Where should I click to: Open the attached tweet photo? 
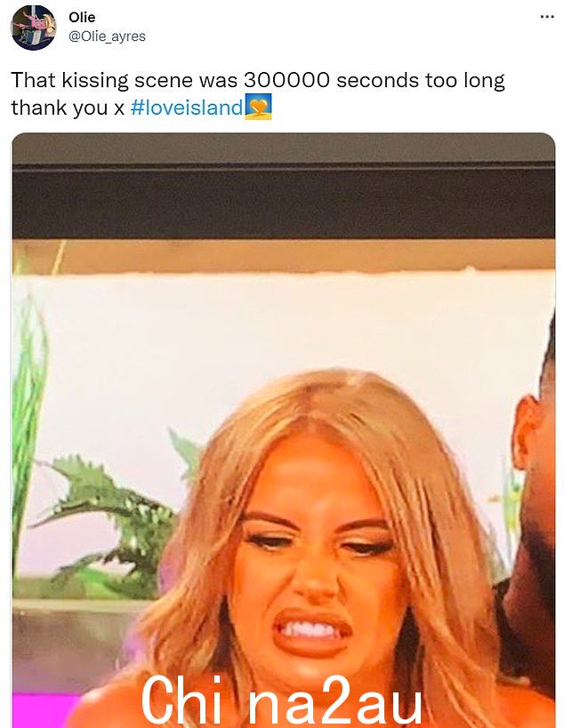click(x=284, y=430)
